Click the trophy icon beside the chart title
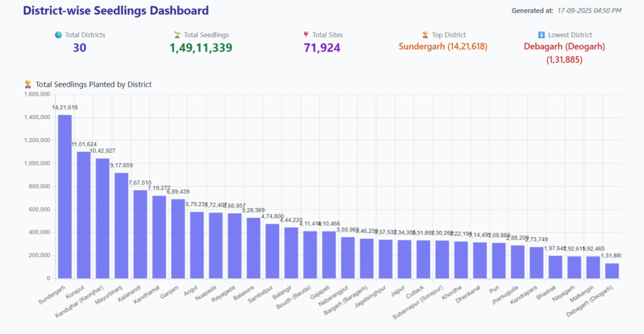 click(28, 84)
